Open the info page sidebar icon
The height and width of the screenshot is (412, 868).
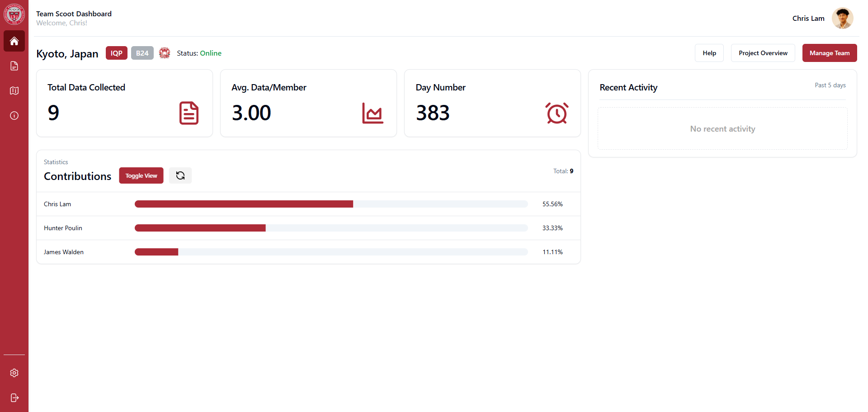14,116
